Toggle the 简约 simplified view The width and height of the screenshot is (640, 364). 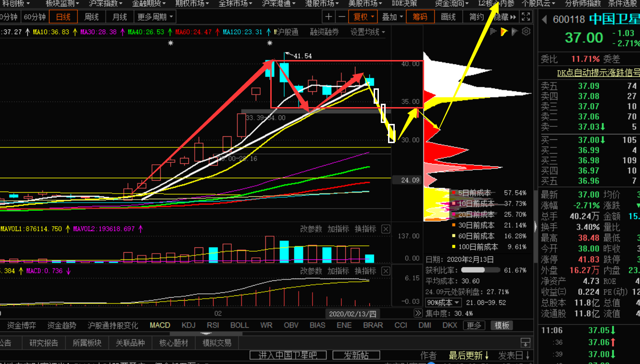pyautogui.click(x=476, y=17)
